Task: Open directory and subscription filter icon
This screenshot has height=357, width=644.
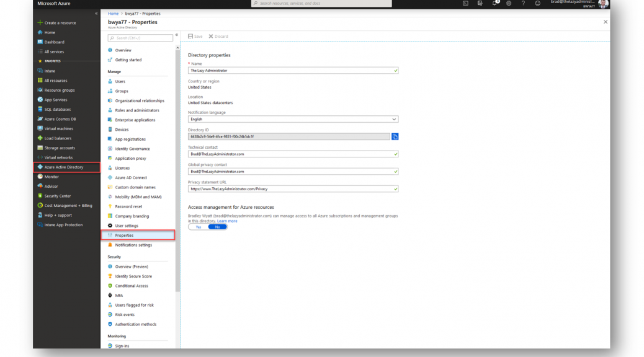Action: point(480,3)
